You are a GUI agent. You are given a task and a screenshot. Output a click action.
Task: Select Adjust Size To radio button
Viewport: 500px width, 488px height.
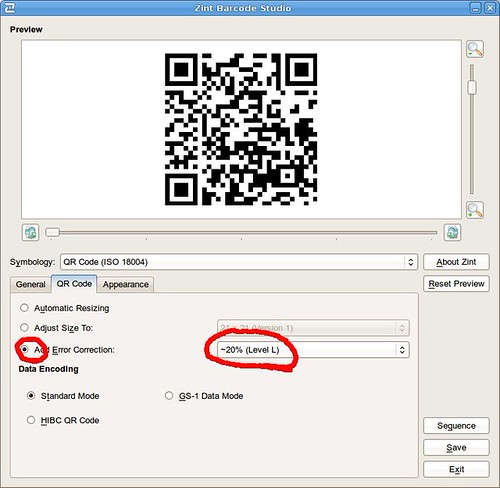click(x=24, y=328)
